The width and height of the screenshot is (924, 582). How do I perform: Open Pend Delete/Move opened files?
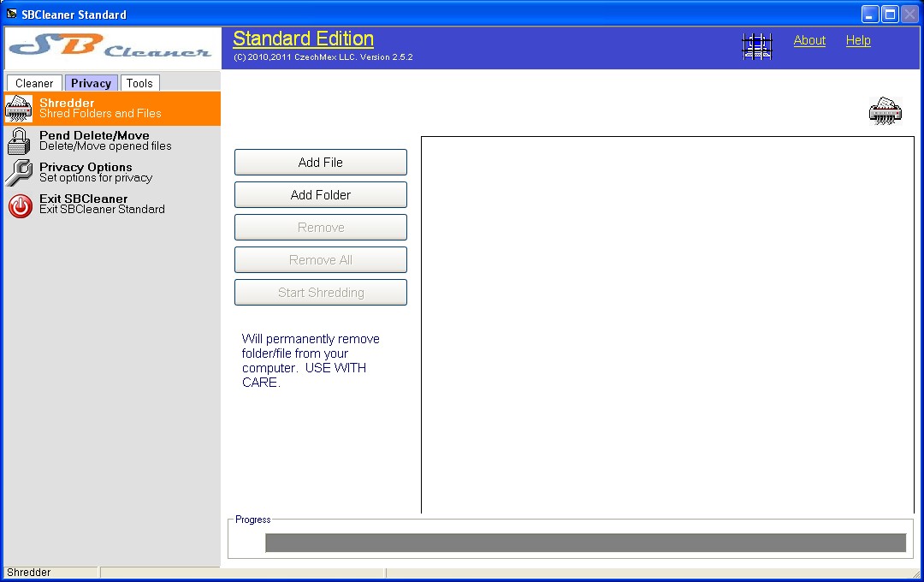pyautogui.click(x=113, y=141)
